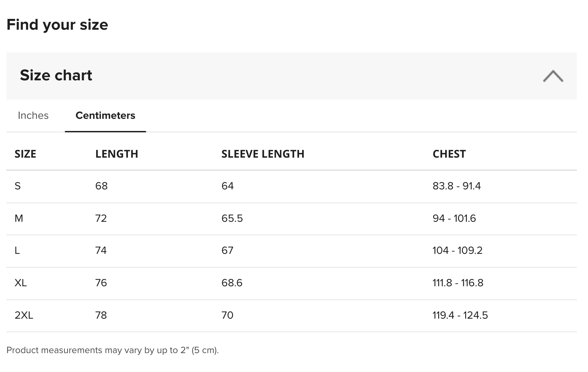Click chest value 119.4 - 124.5

[x=460, y=315]
